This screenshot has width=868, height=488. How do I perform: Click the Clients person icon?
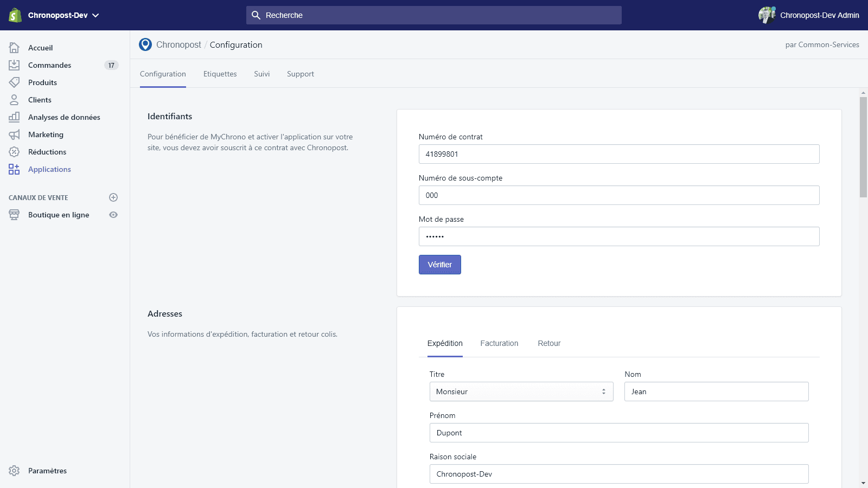[14, 100]
